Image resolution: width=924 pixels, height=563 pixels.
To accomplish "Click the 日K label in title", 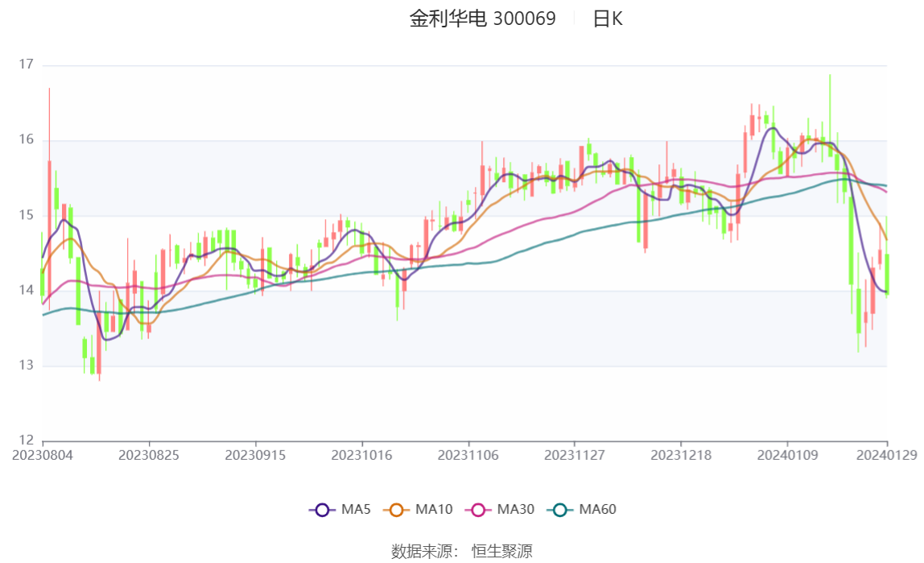I will pos(608,19).
